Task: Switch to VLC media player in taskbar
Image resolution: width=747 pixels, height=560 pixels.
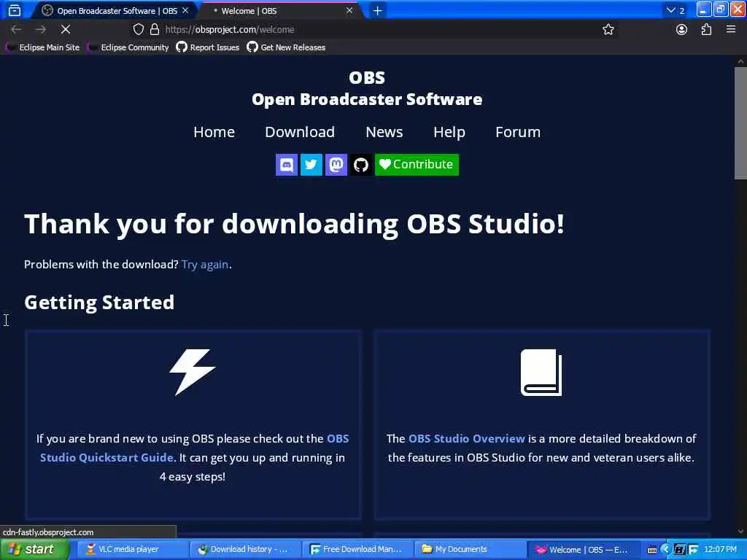Action: pos(133,550)
